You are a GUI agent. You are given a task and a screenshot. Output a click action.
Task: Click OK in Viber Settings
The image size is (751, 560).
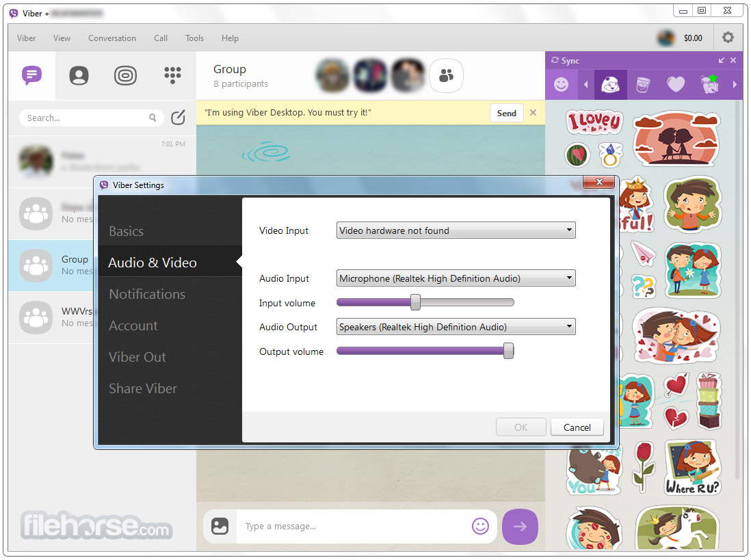click(521, 427)
